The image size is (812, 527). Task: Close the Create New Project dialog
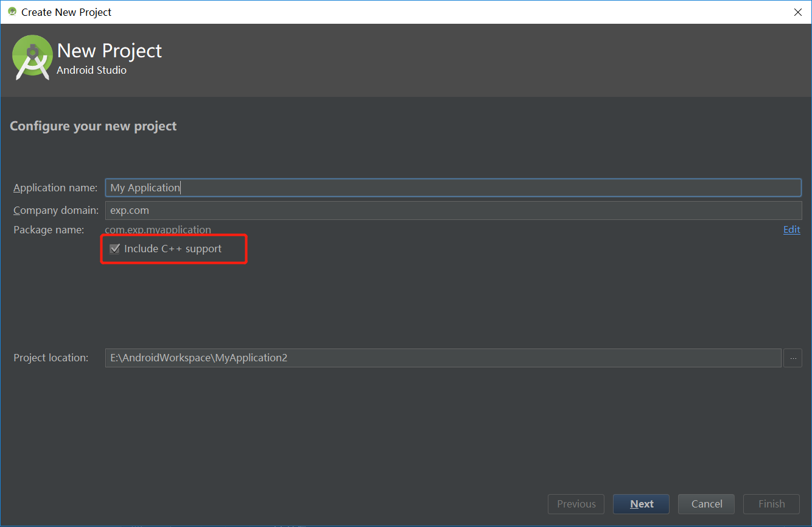[798, 12]
